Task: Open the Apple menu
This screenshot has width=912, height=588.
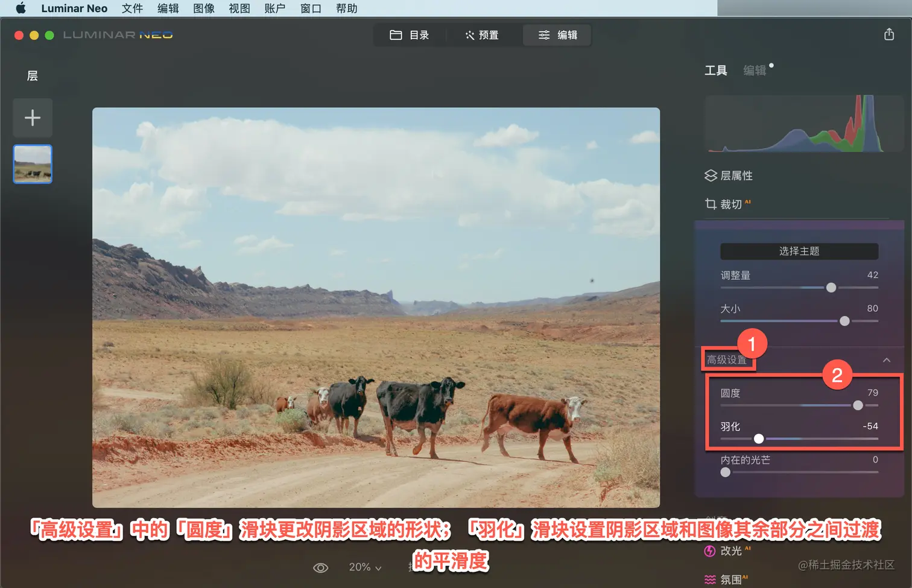Action: (21, 8)
